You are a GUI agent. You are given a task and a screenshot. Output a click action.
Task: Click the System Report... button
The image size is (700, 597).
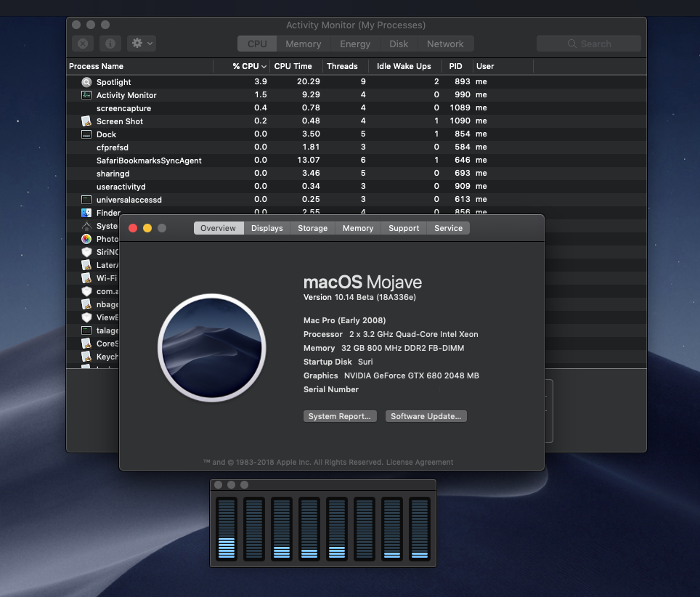[x=340, y=416]
